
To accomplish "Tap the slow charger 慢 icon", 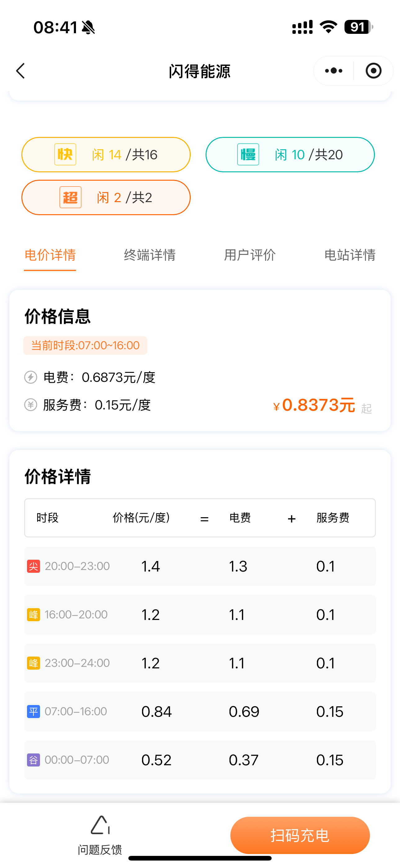I will 248,155.
